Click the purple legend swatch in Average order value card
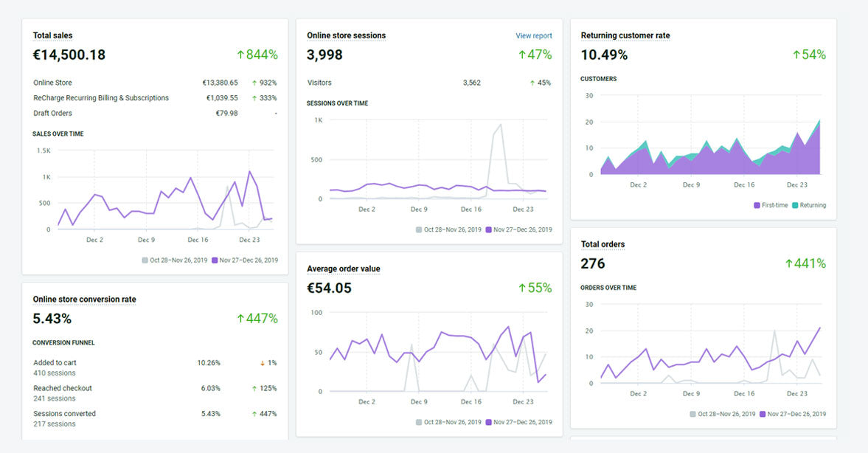Screen dimensions: 868x453 488,422
